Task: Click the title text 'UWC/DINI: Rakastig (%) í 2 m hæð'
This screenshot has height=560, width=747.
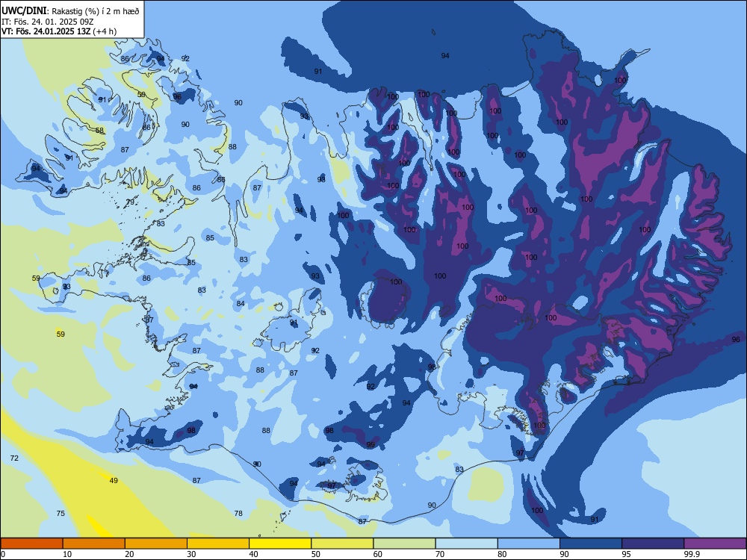Action: 70,11
